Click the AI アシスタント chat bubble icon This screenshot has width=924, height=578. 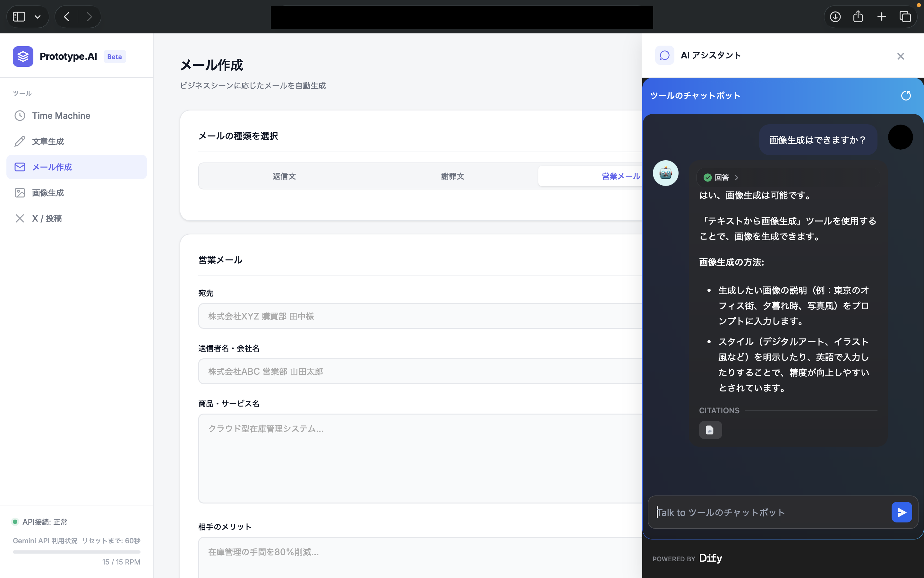(x=665, y=56)
